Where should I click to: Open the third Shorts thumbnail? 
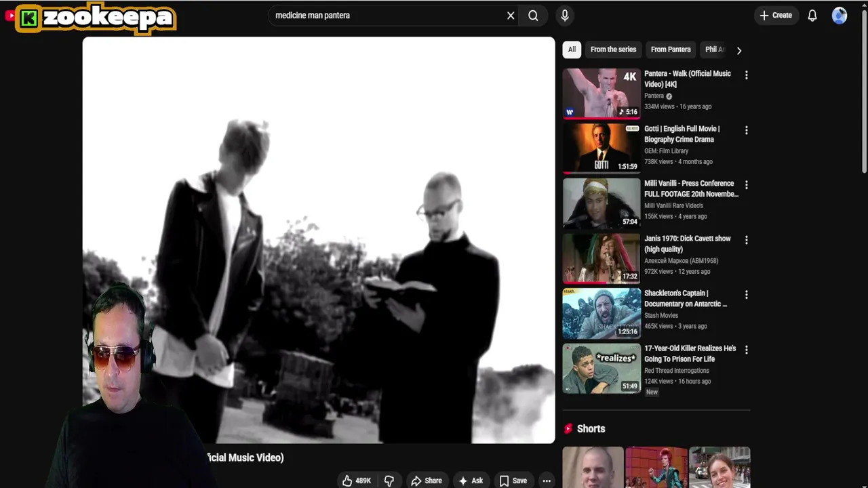coord(719,467)
